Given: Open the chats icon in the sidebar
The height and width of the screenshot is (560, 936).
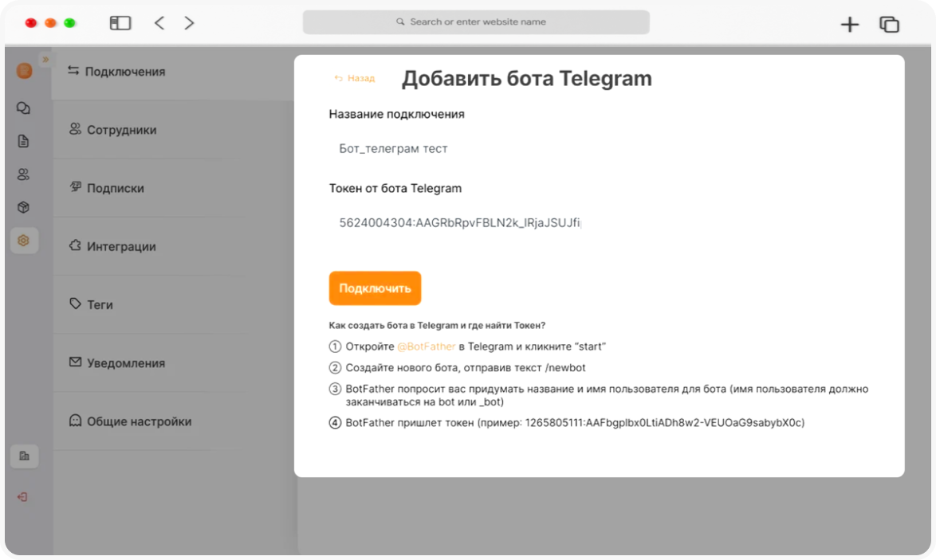Looking at the screenshot, I should pos(23,108).
